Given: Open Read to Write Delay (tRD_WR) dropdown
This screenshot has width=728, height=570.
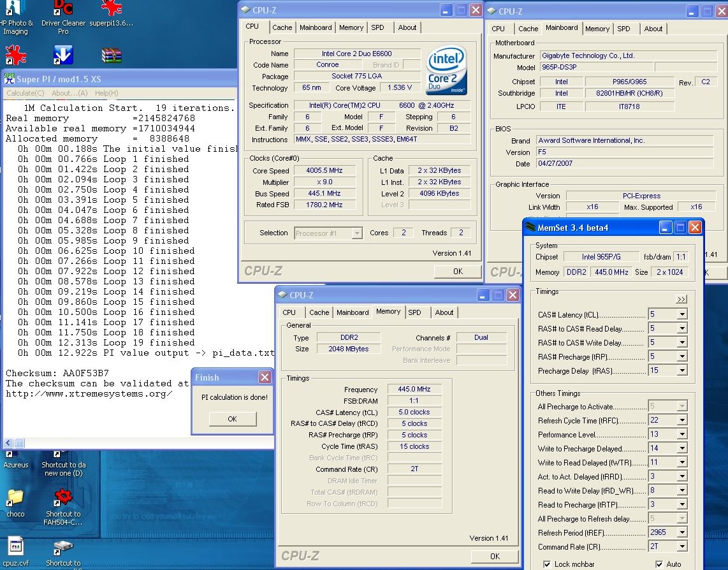Looking at the screenshot, I should click(682, 490).
